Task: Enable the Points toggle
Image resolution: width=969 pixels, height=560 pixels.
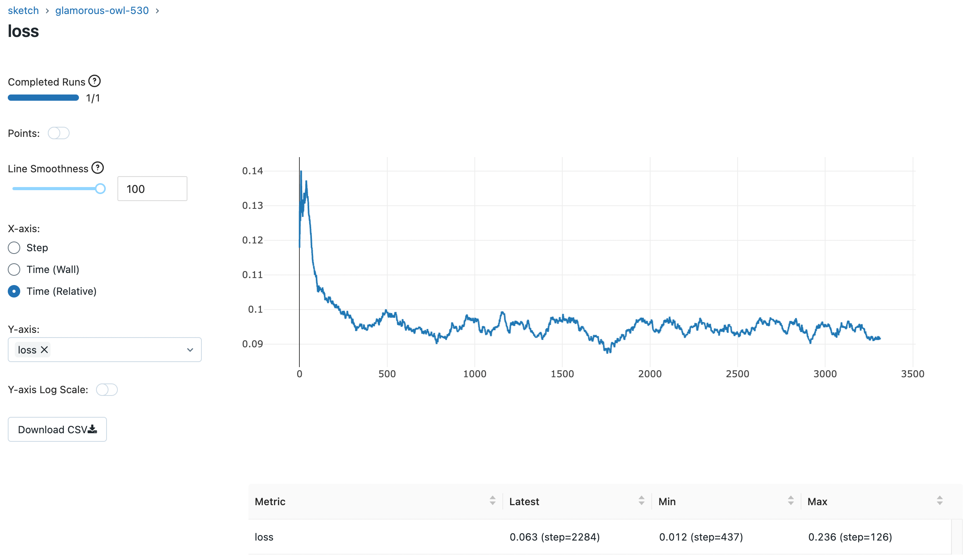Action: tap(59, 133)
